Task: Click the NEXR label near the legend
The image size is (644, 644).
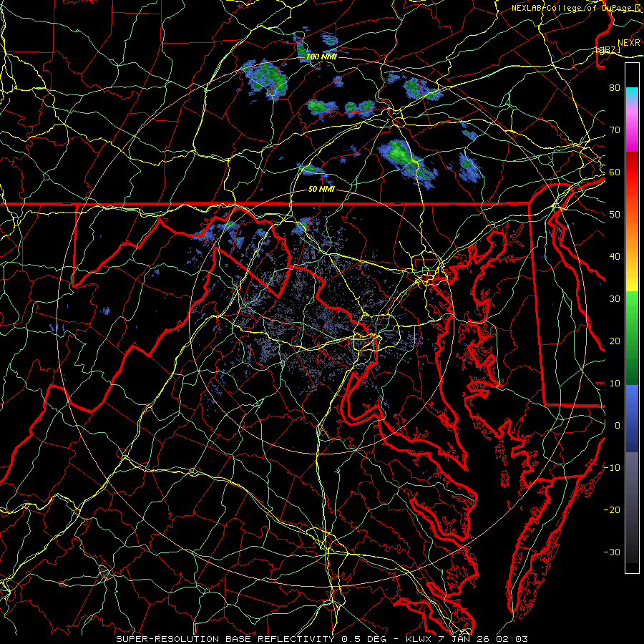Action: pyautogui.click(x=628, y=43)
